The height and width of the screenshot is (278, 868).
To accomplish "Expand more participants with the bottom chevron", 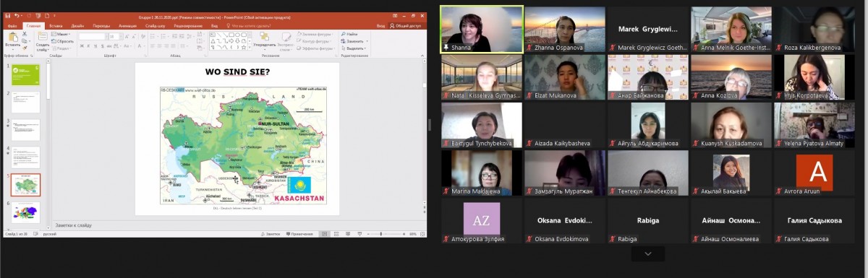I will [647, 253].
